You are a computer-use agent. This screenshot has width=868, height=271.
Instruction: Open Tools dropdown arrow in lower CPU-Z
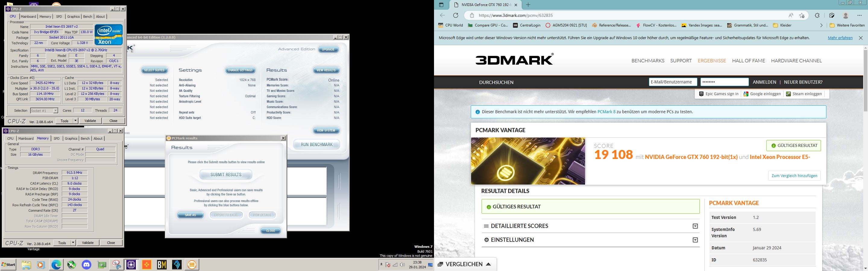[73, 243]
